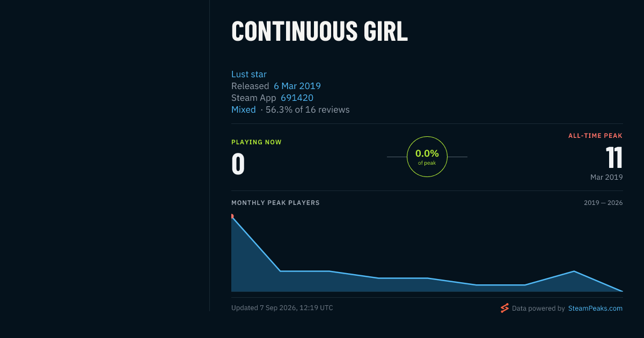
Task: Click the Playing Now label
Action: coord(257,142)
